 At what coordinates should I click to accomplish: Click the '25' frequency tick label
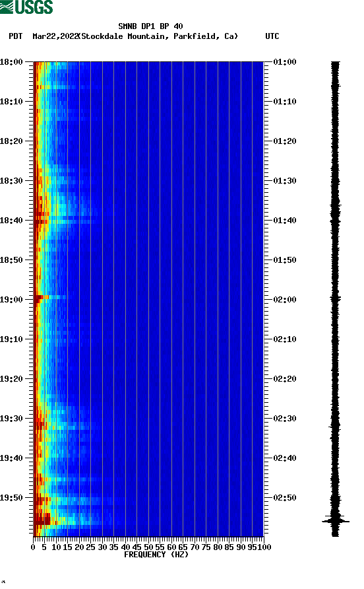tap(90, 547)
